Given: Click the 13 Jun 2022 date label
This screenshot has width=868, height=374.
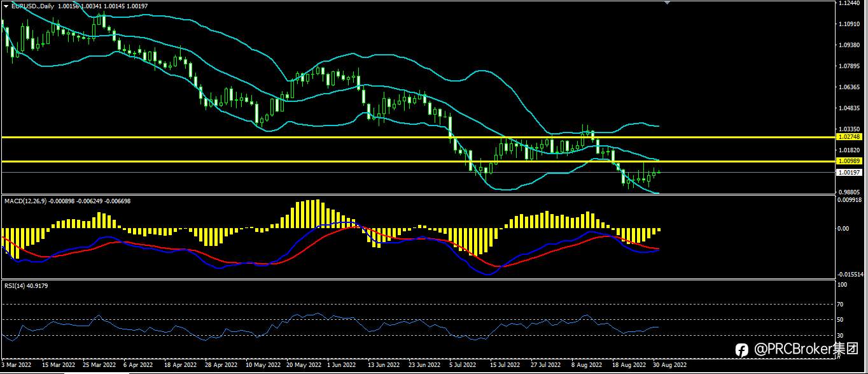Looking at the screenshot, I should pos(384,365).
